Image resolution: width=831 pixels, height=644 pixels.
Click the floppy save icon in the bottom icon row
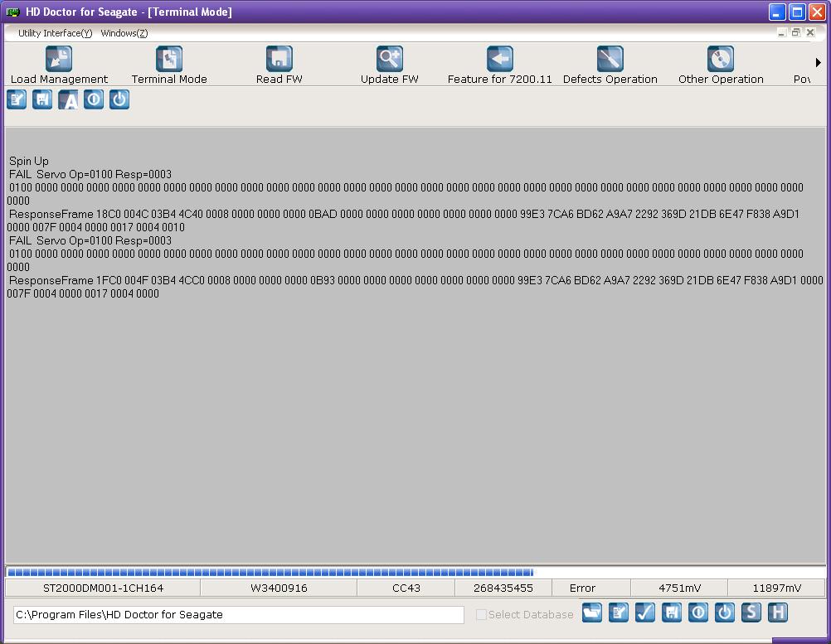(x=672, y=613)
